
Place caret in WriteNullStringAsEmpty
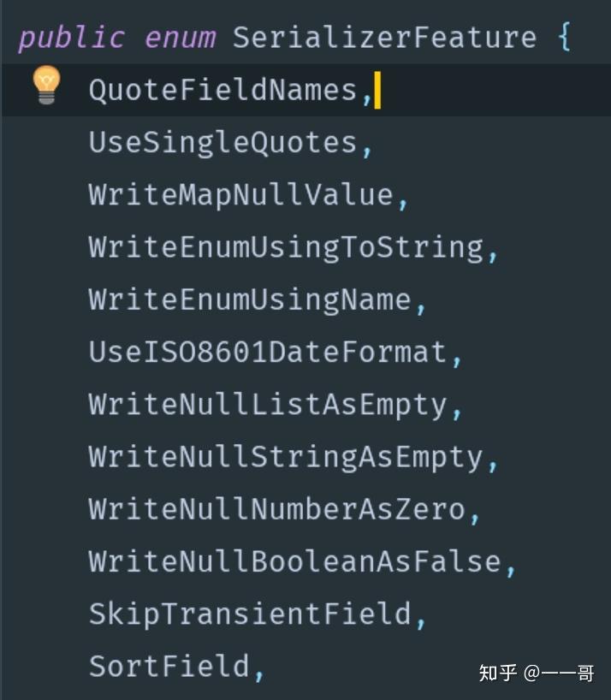tap(286, 456)
